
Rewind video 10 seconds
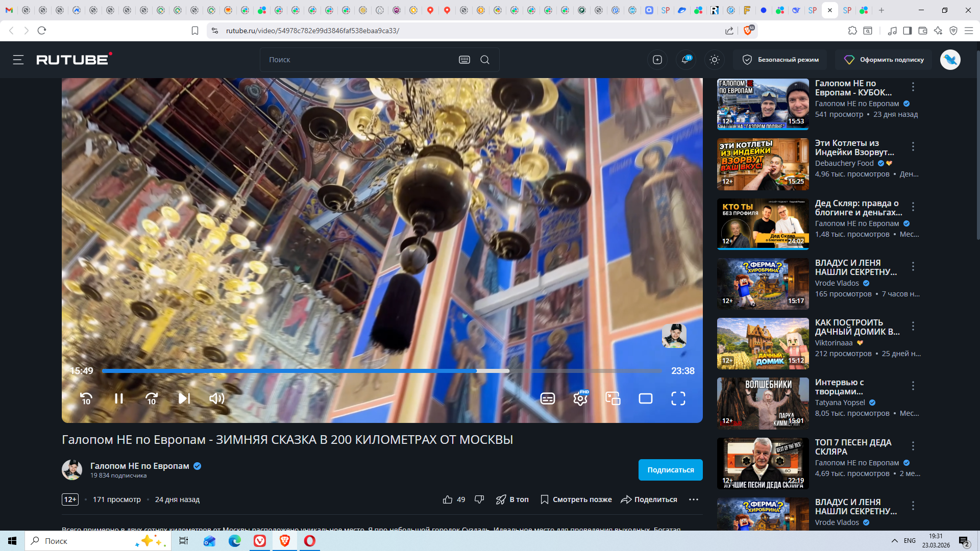click(x=86, y=398)
